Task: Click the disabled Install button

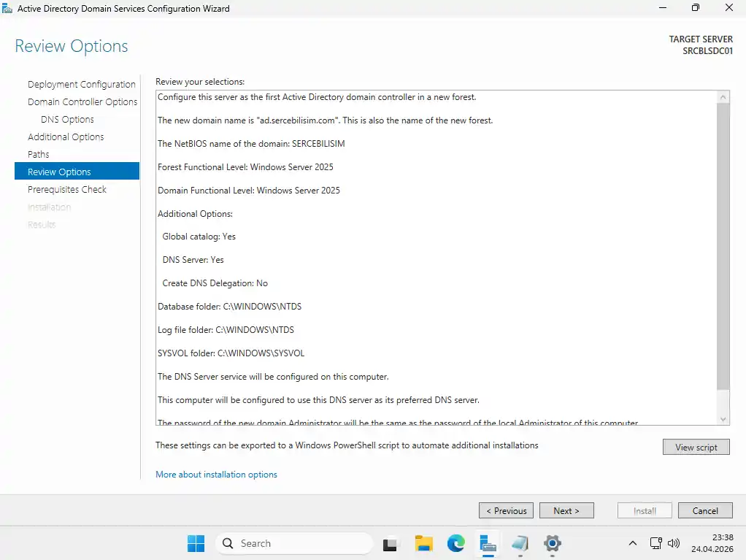Action: coord(645,510)
